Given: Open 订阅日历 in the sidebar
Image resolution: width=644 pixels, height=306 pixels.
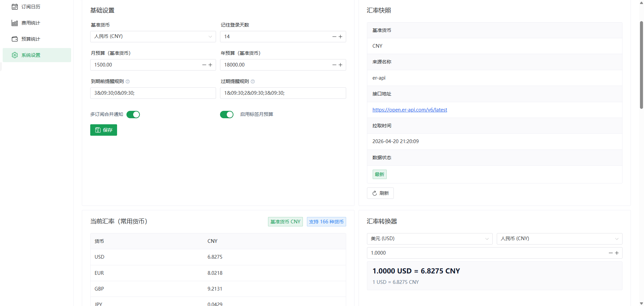Looking at the screenshot, I should 37,7.
